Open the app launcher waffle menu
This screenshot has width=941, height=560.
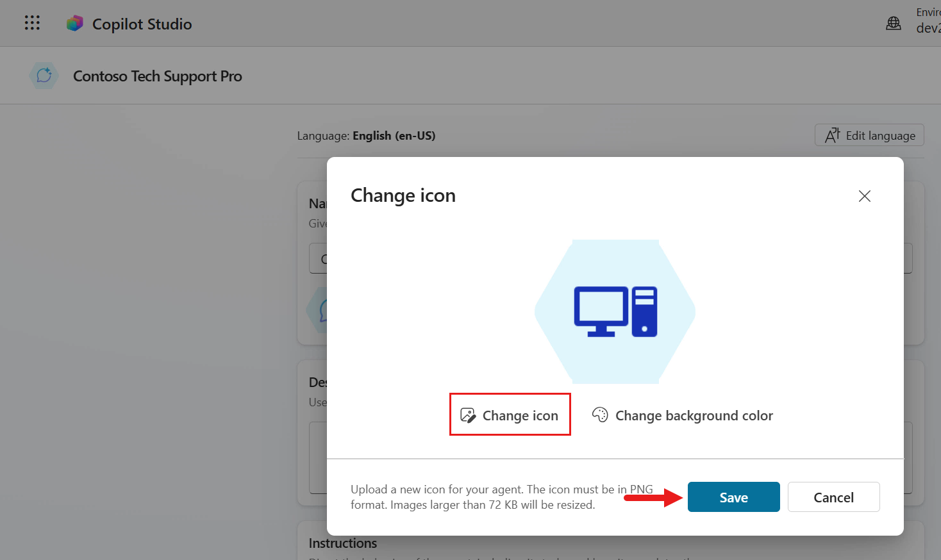[32, 23]
